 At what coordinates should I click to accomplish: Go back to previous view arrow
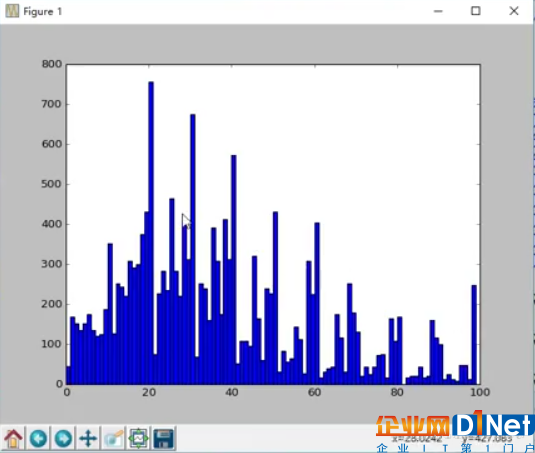[38, 438]
